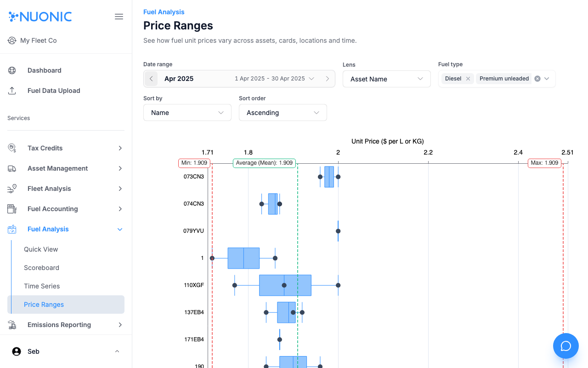Click the box plot for asset 1
The width and height of the screenshot is (588, 368).
243,258
